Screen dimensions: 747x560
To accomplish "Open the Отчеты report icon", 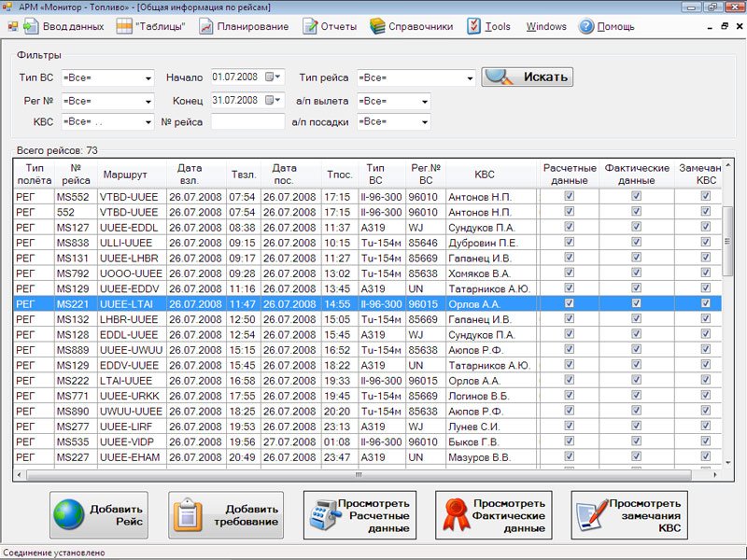I will 308,27.
